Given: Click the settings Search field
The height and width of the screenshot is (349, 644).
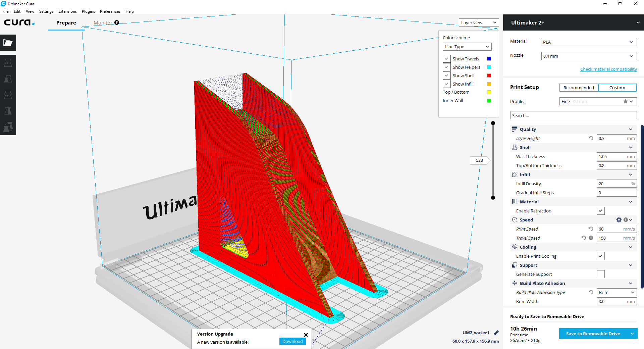Looking at the screenshot, I should 574,115.
